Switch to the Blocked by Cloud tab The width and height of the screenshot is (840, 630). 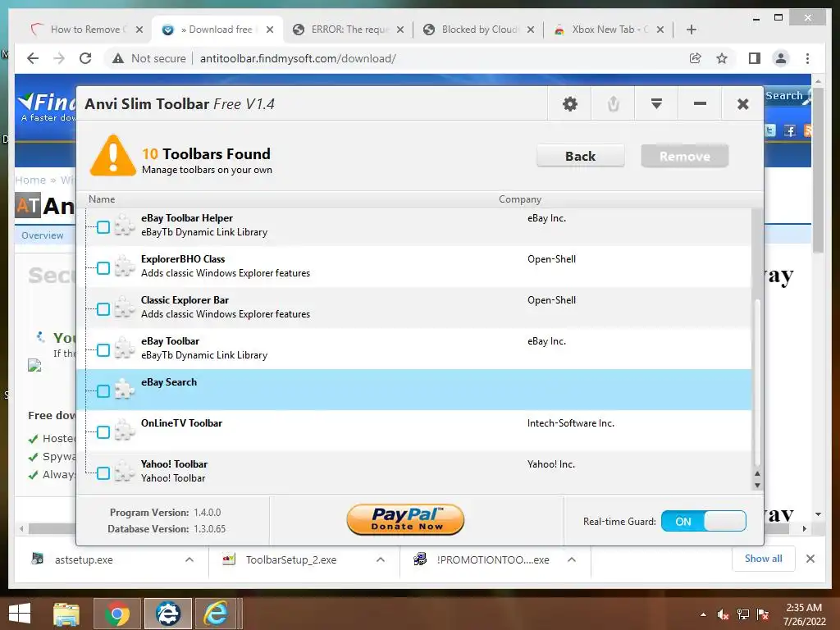[x=478, y=30]
